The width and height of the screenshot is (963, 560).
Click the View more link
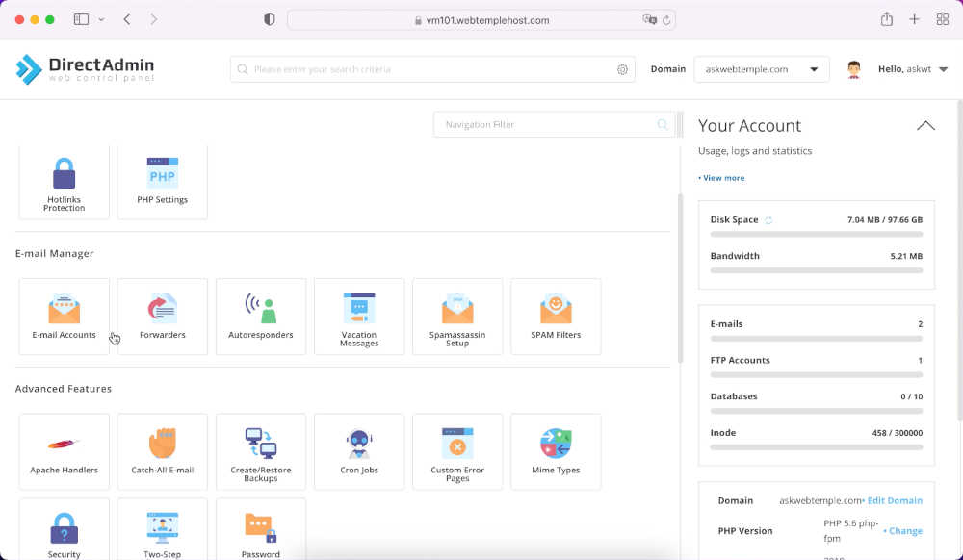point(721,178)
